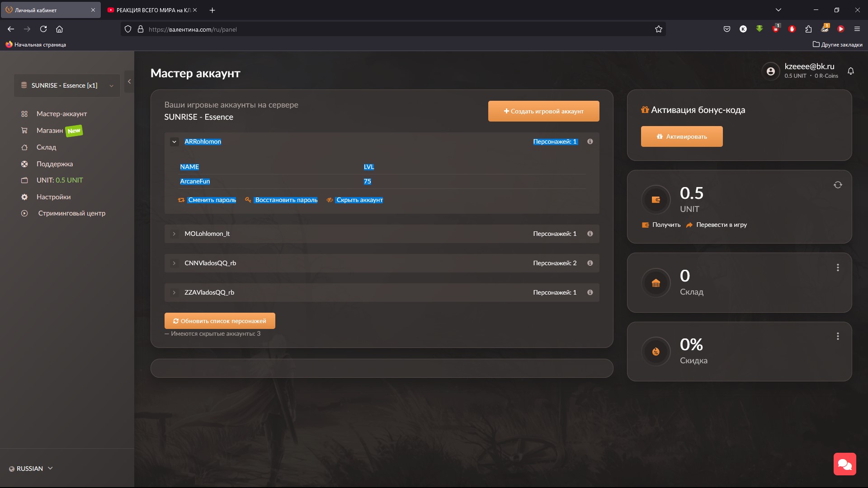Click the user profile avatar icon
868x488 pixels.
771,71
